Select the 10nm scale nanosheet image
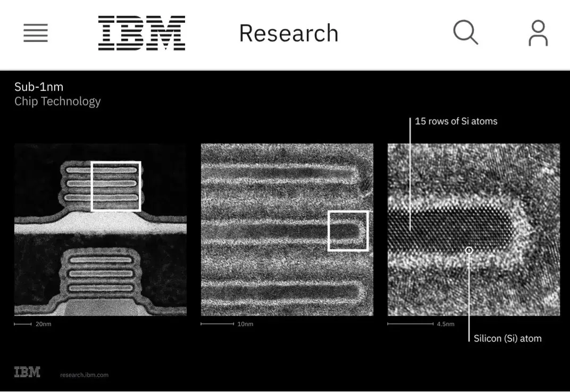This screenshot has height=392, width=570. point(287,229)
